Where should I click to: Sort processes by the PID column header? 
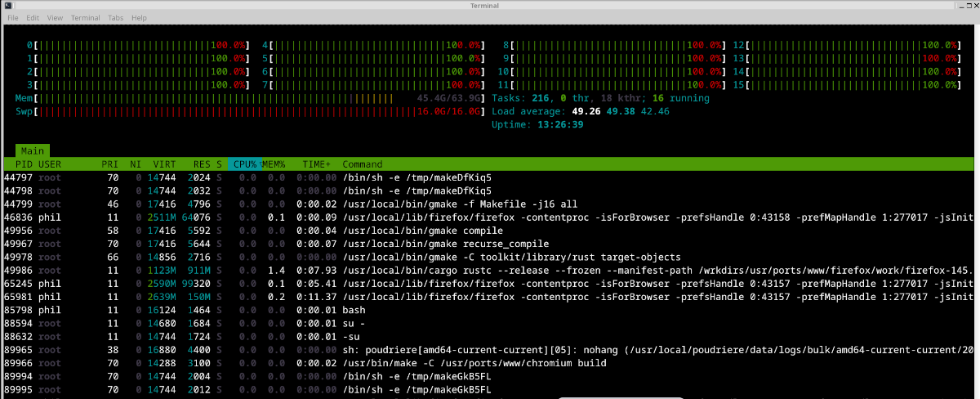[x=24, y=164]
